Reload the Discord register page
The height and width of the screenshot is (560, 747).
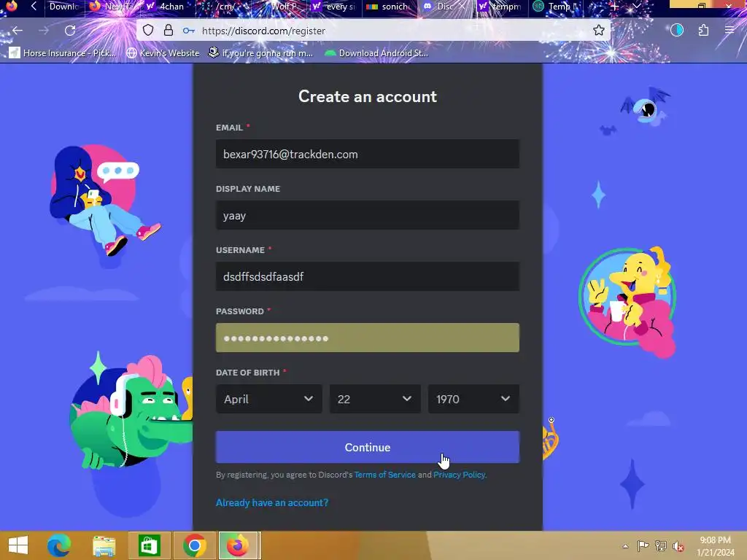(70, 31)
